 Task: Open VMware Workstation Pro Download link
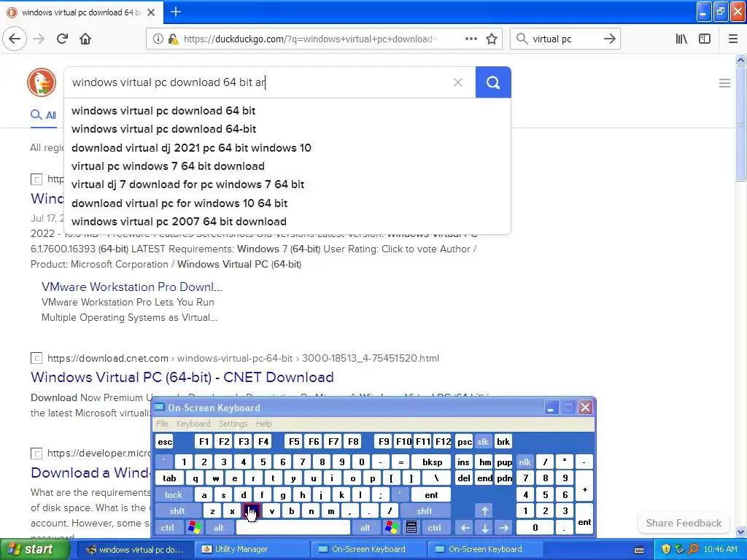point(132,287)
